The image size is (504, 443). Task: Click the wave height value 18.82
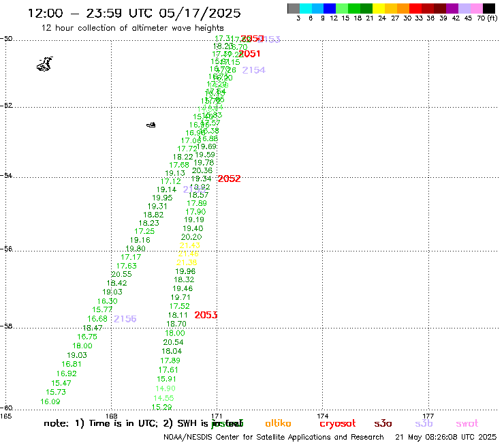(x=153, y=215)
